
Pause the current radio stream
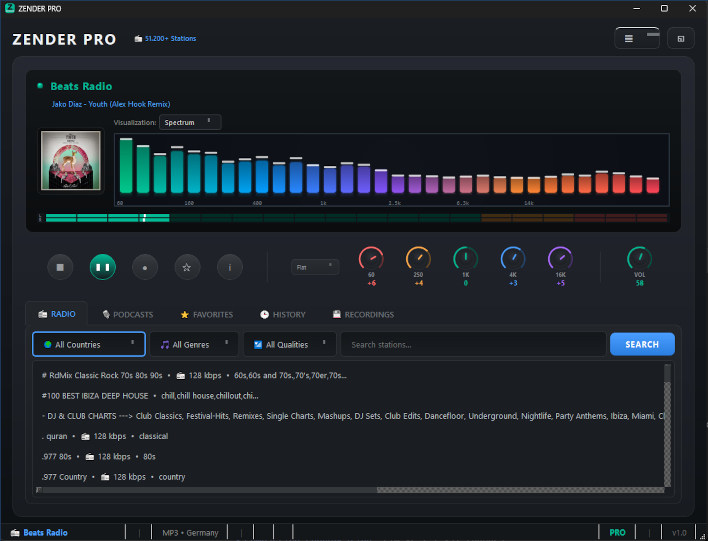[x=103, y=267]
